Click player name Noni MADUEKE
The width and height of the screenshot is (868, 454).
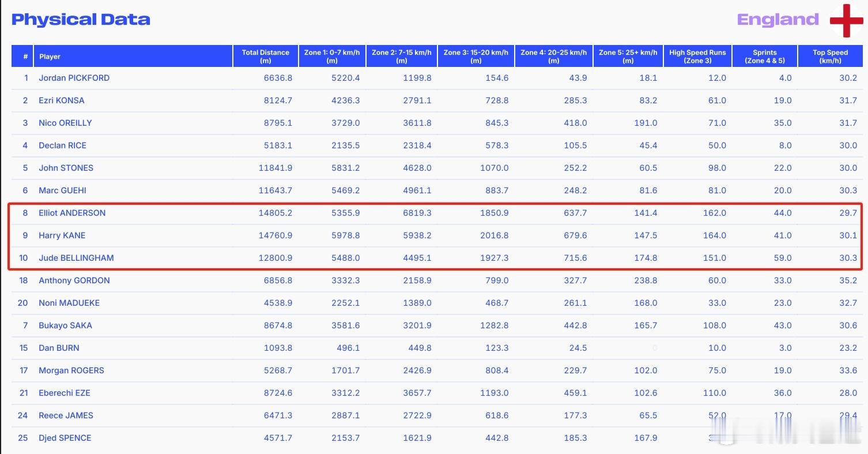[x=69, y=303]
